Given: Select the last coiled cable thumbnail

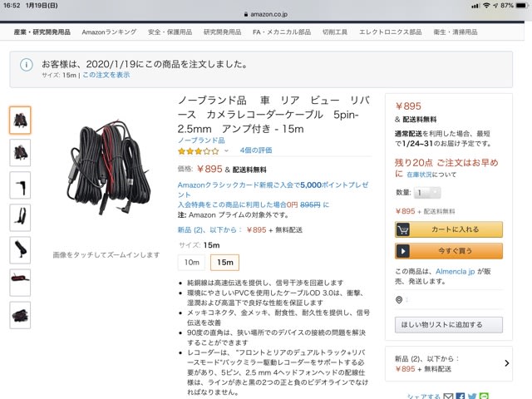Looking at the screenshot, I should click(x=20, y=315).
